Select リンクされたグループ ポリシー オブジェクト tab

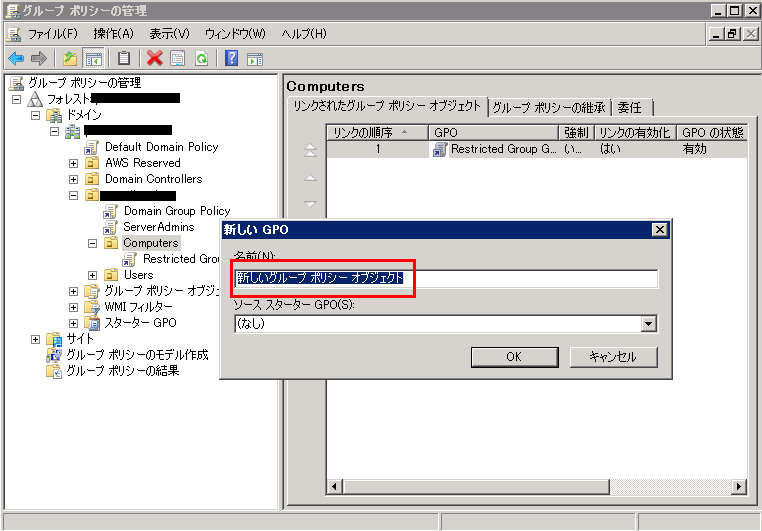click(x=387, y=106)
